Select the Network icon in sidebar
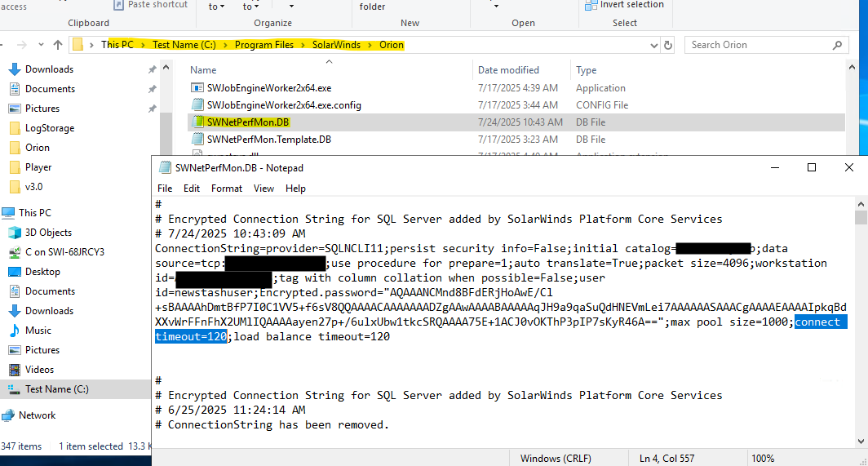 (x=8, y=415)
